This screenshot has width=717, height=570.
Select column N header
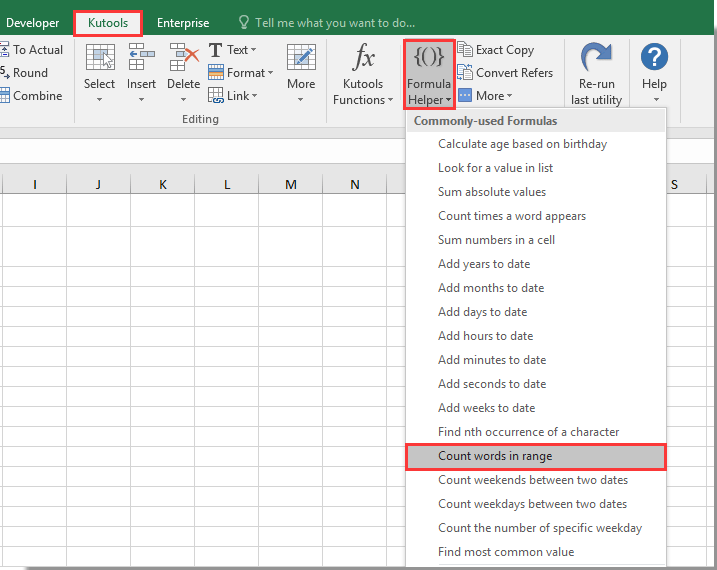tap(355, 185)
